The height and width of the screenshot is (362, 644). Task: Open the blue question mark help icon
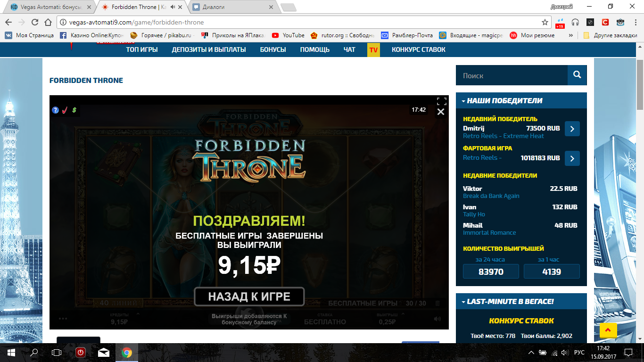(x=55, y=110)
